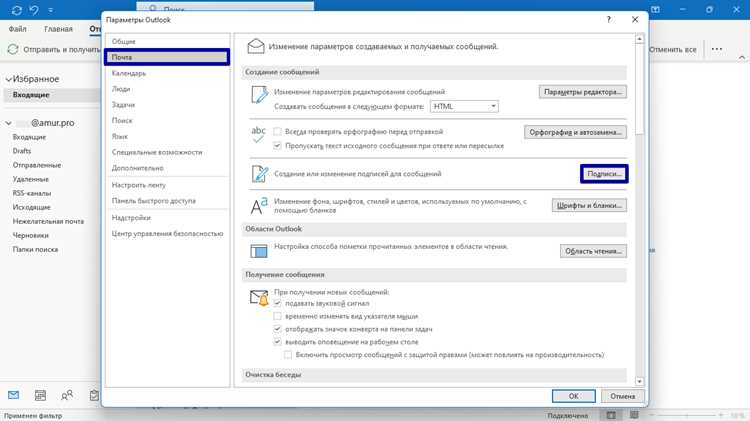
Task: Open the Главная ribbon tab
Action: pos(58,29)
